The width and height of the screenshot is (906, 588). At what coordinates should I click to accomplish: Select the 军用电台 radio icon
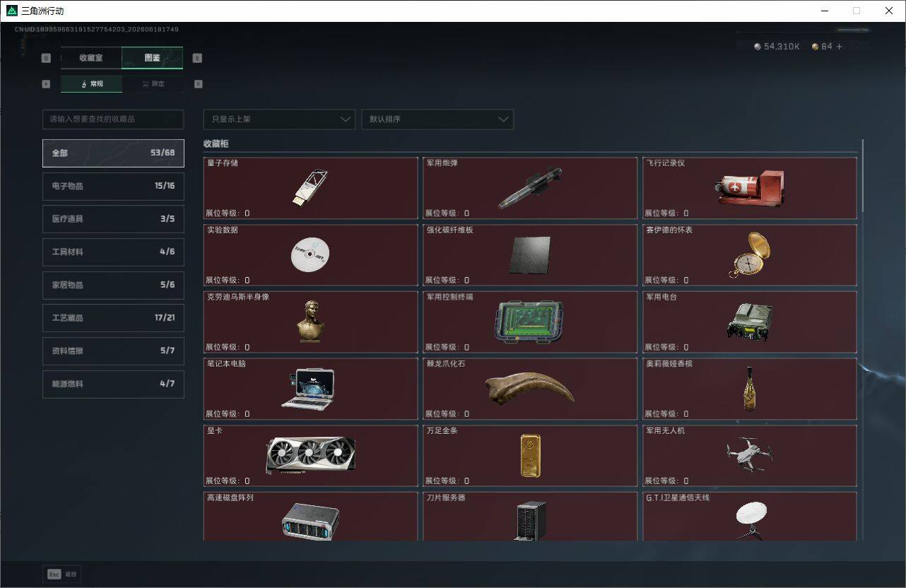[x=749, y=322]
